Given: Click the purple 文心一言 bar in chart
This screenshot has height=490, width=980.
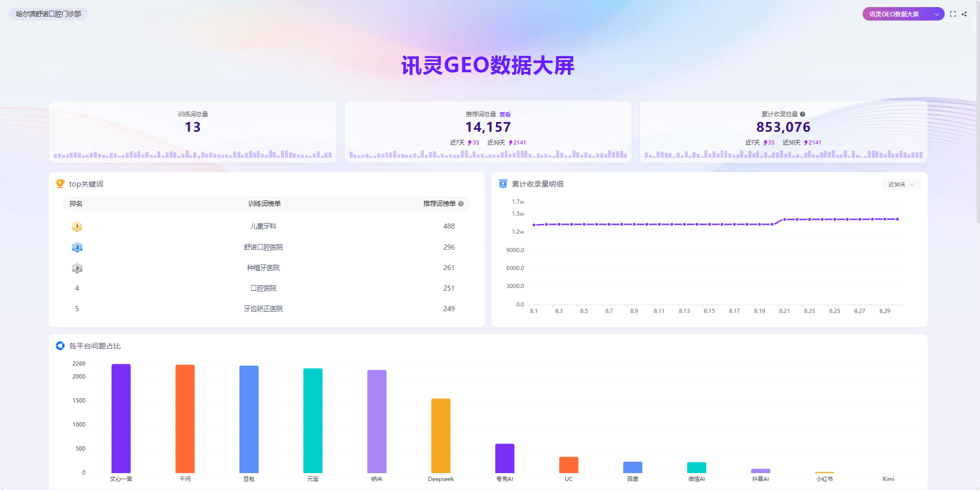Looking at the screenshot, I should 121,418.
